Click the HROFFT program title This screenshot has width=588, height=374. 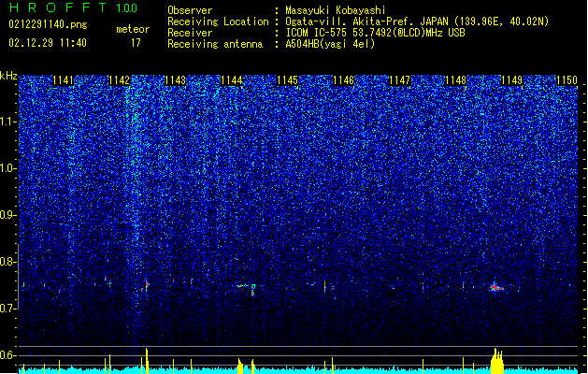click(58, 7)
